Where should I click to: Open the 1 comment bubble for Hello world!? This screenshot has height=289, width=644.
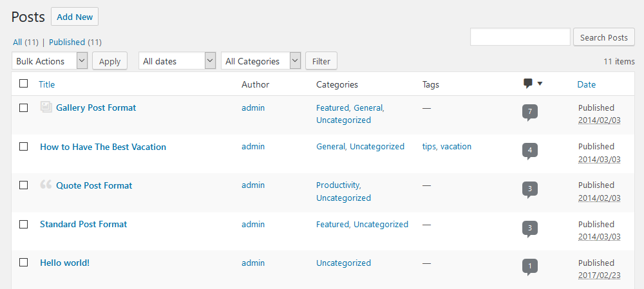[530, 267]
